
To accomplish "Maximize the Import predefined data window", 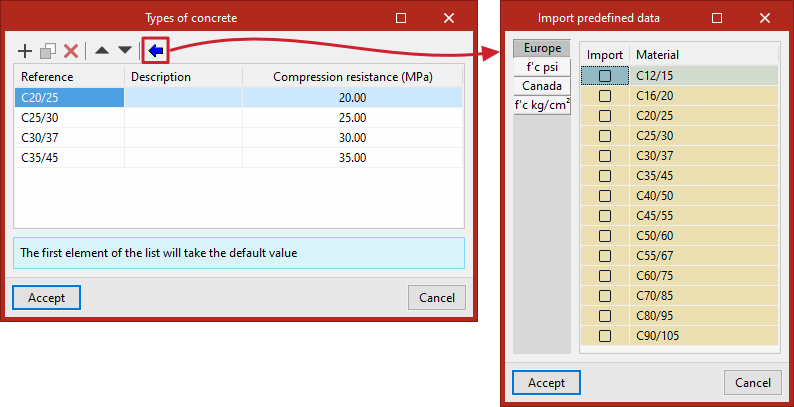I will tap(717, 18).
